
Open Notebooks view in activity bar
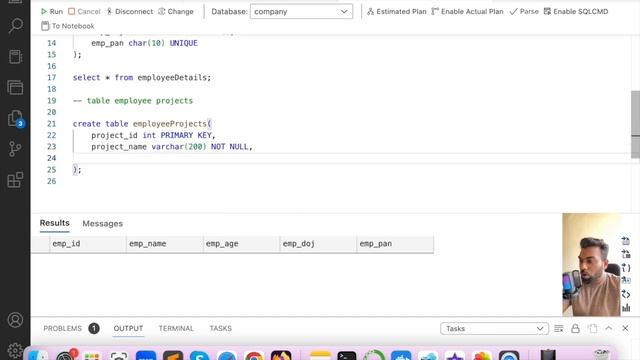coord(15,57)
